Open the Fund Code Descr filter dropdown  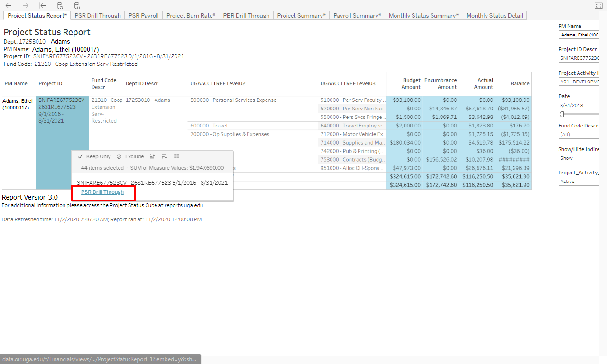579,135
